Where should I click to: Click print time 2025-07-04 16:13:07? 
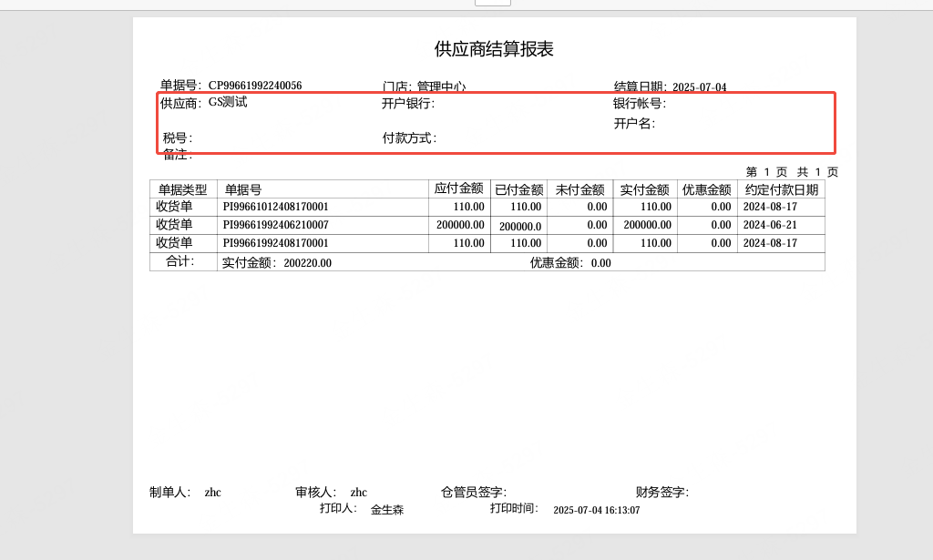coord(597,510)
